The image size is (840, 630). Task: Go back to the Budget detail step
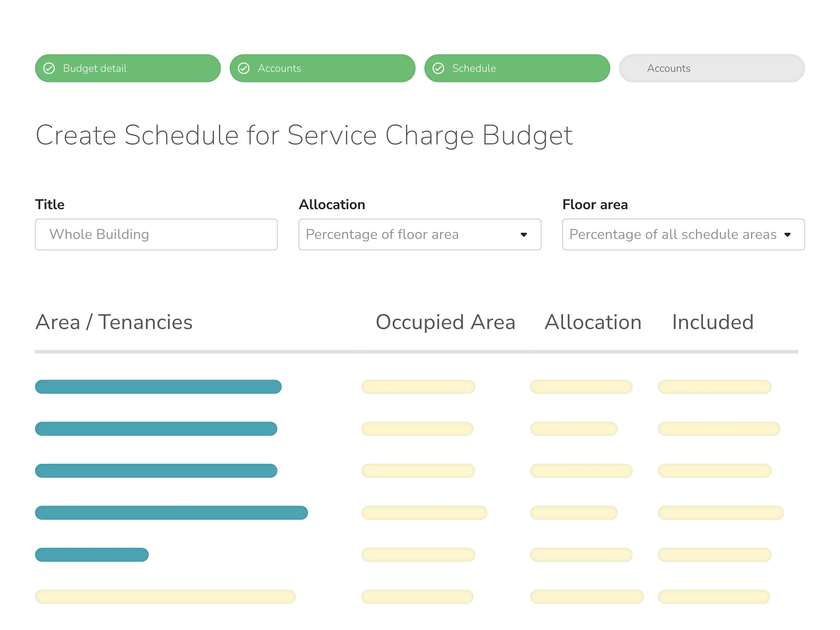click(128, 68)
